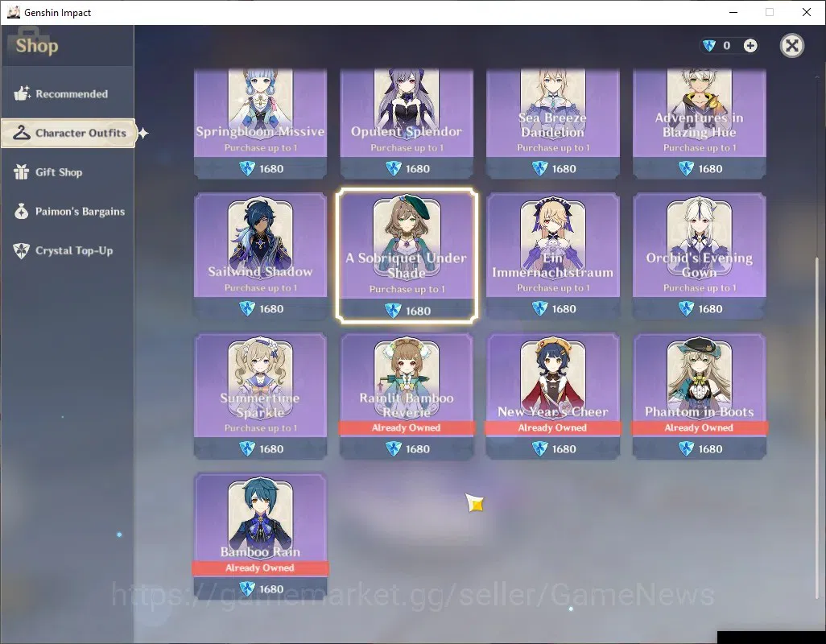This screenshot has height=644, width=826.
Task: Select the Opulent Splendor outfit card
Action: coord(407,124)
